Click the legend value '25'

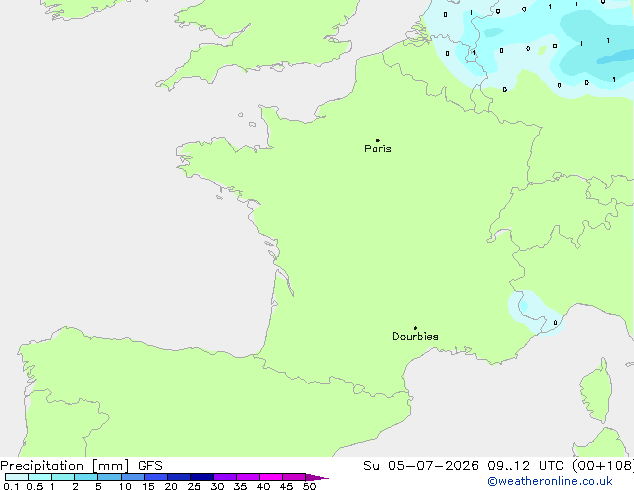(x=194, y=486)
